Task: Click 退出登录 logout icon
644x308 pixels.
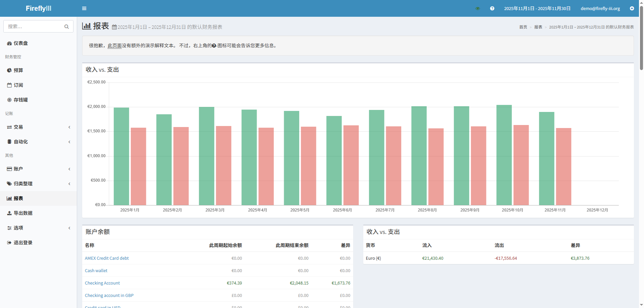Action: 9,243
